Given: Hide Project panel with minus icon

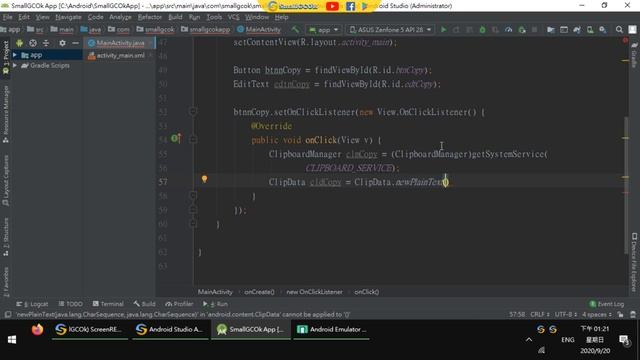Looking at the screenshot, I should tap(75, 43).
